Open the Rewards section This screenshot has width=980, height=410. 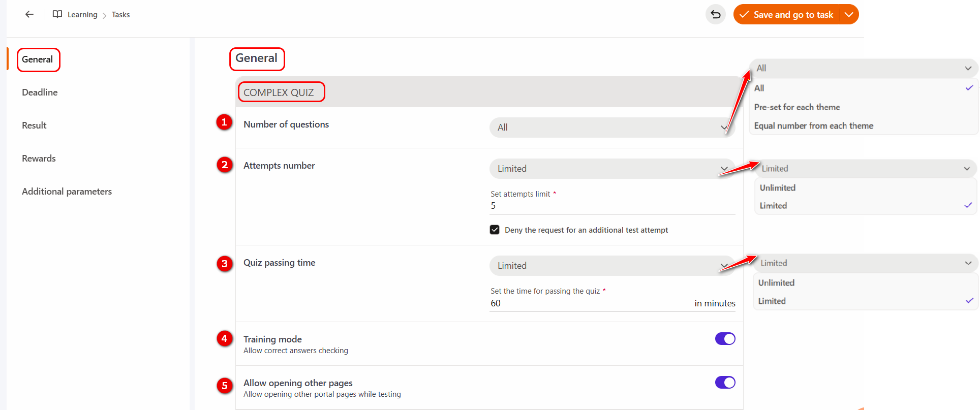pos(39,159)
